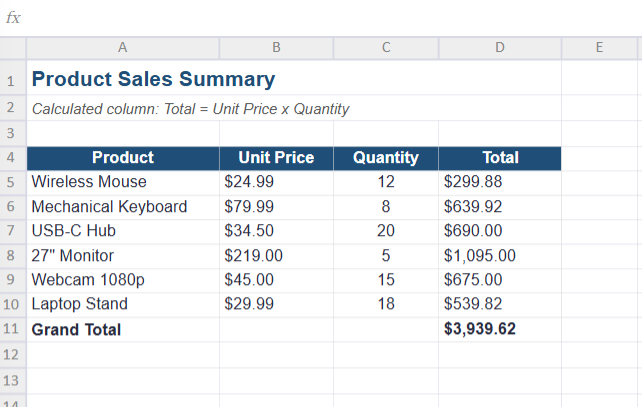Select column E header
This screenshot has width=642, height=407.
[599, 48]
